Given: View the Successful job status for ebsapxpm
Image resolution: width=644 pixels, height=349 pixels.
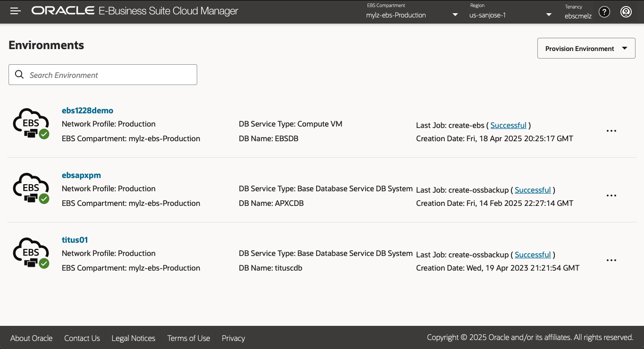Looking at the screenshot, I should pyautogui.click(x=533, y=190).
